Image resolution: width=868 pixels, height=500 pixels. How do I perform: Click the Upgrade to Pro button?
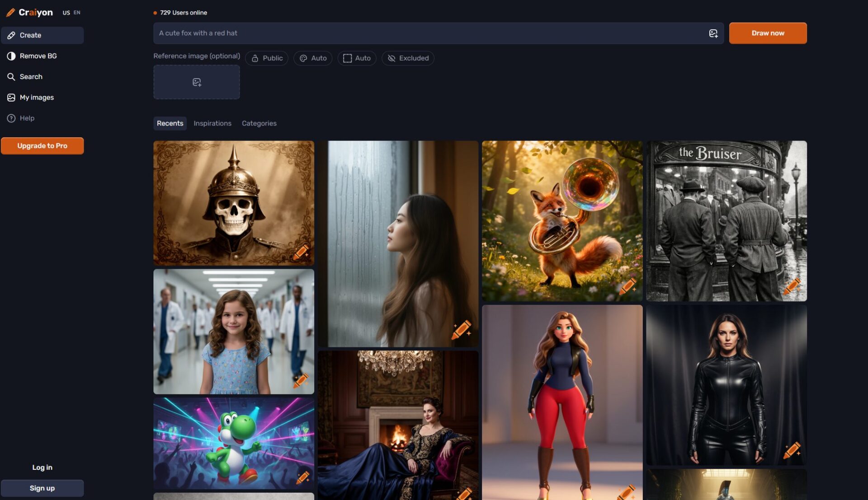[42, 146]
